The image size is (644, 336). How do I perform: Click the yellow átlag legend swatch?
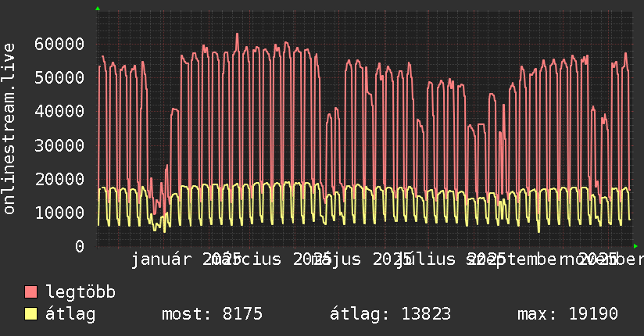(x=31, y=315)
